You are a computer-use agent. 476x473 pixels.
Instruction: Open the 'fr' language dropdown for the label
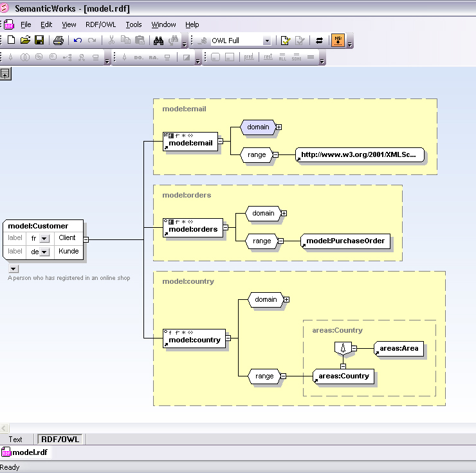click(44, 239)
